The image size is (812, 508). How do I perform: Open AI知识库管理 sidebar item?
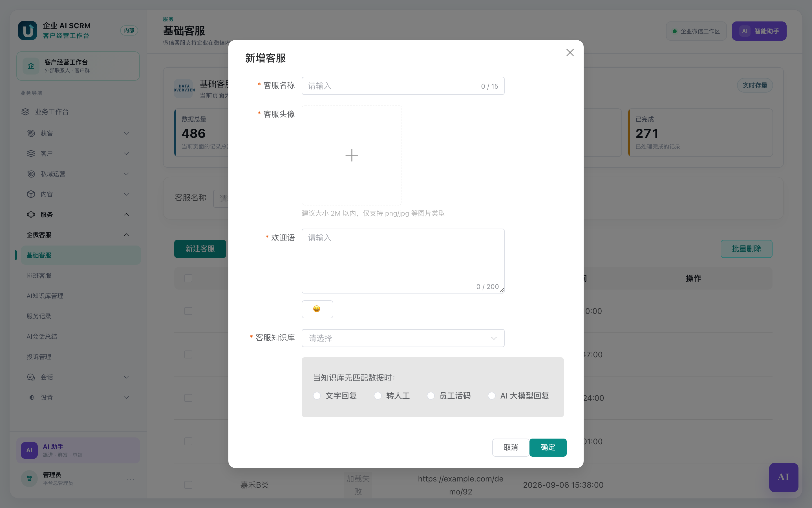click(81, 296)
